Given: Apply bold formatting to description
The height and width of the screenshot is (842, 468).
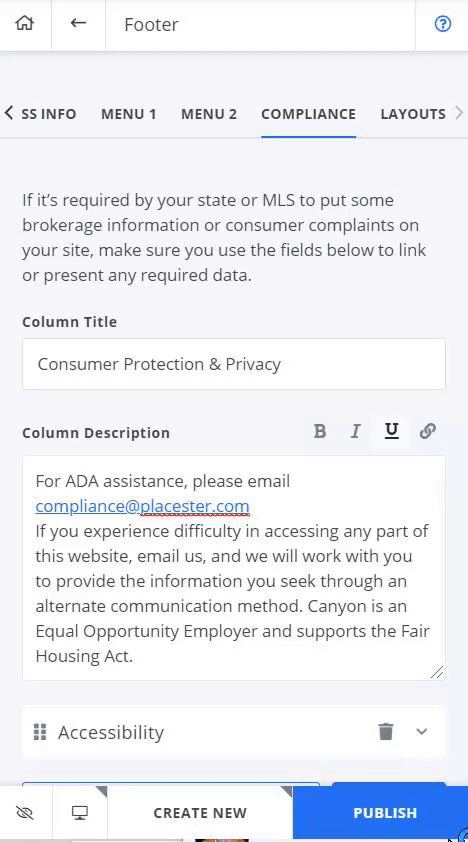Looking at the screenshot, I should click(x=320, y=431).
